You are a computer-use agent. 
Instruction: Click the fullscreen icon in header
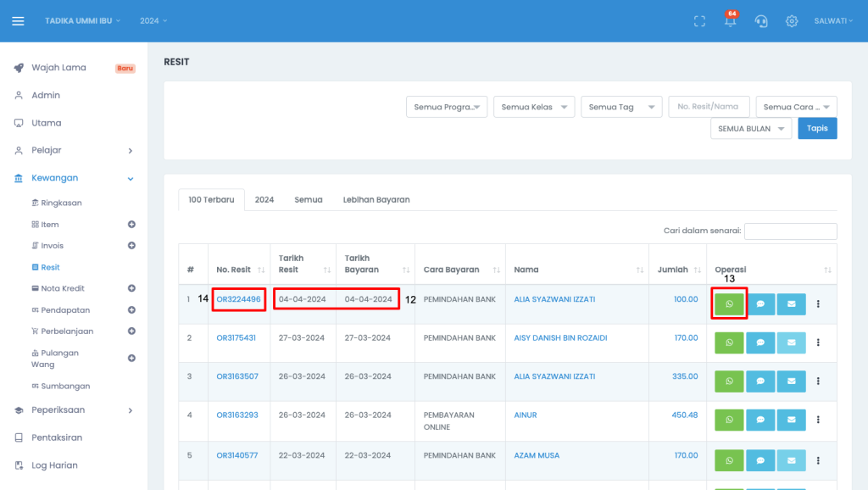coord(699,21)
